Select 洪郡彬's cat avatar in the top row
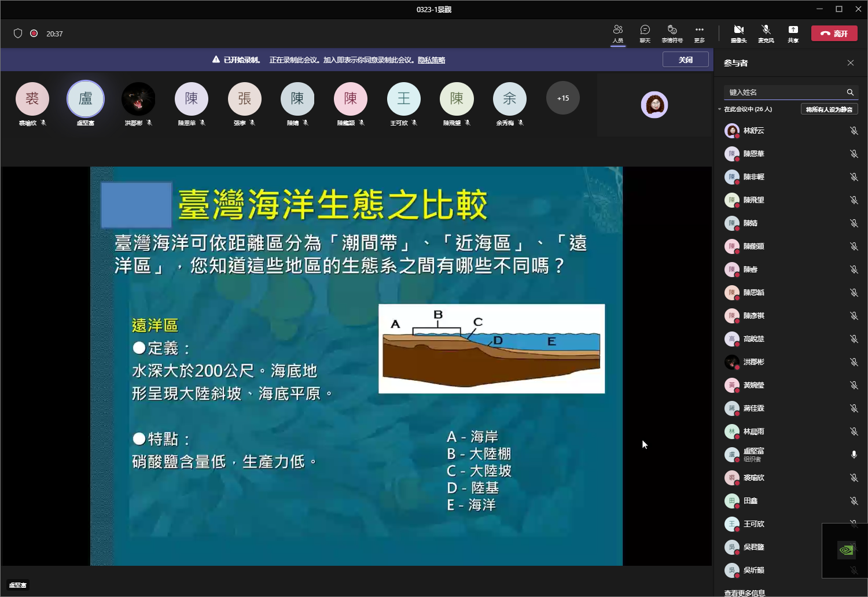Screen dimensions: 868x597 (138, 99)
